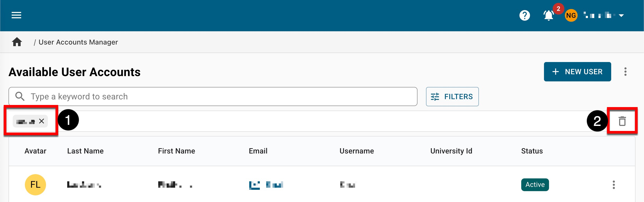This screenshot has height=202, width=644.
Task: Sort by Username column header
Action: click(356, 151)
